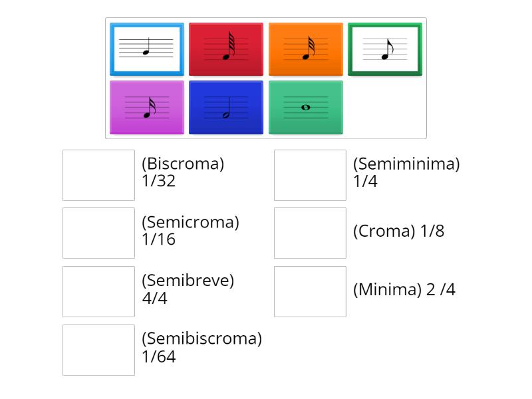Click the "(Minima) 2 /4" label

tap(404, 290)
